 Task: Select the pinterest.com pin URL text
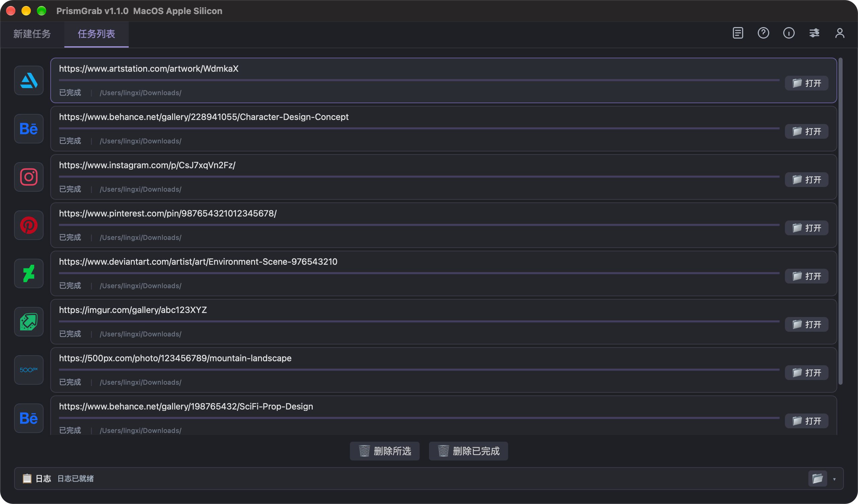click(168, 213)
